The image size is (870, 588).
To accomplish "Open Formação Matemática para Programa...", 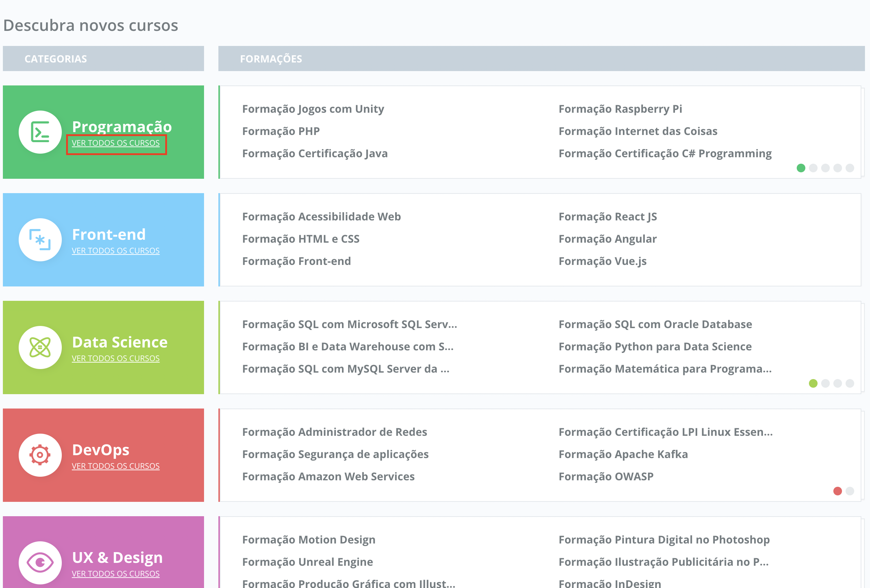I will (x=665, y=369).
